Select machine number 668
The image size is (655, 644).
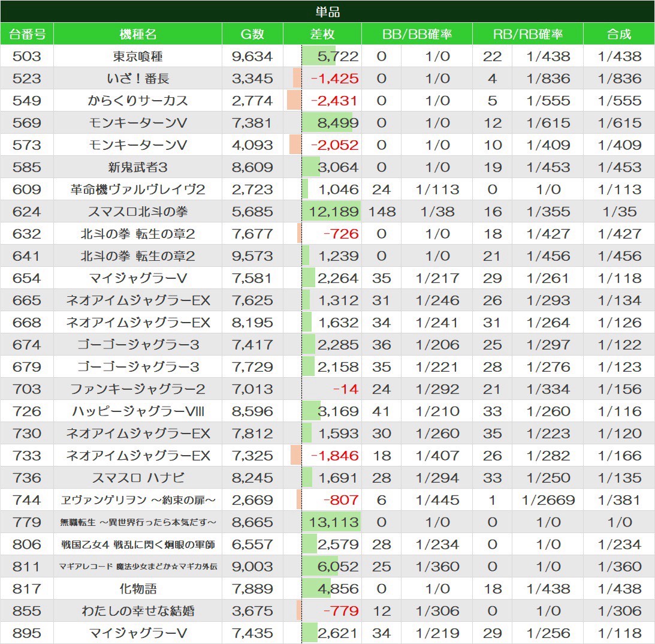pyautogui.click(x=27, y=322)
